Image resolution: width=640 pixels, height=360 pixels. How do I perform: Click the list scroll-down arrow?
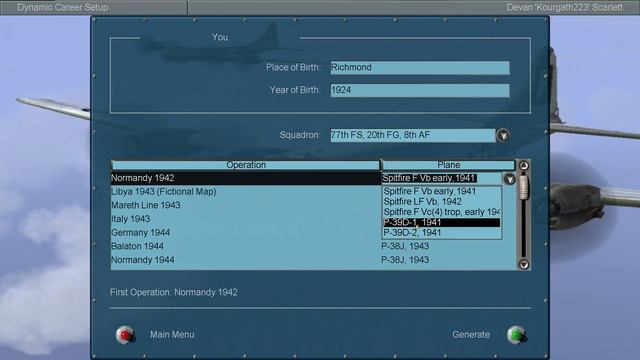coord(524,264)
